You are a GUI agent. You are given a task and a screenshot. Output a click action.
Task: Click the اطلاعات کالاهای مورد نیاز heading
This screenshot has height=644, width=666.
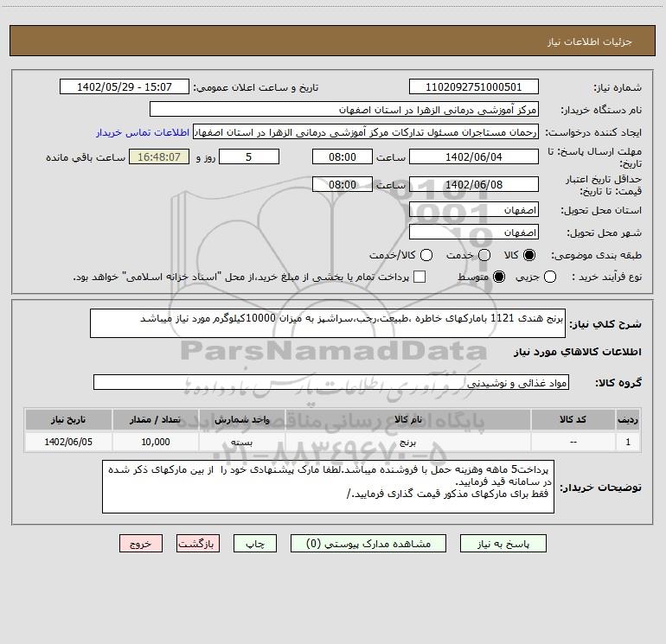pyautogui.click(x=578, y=352)
